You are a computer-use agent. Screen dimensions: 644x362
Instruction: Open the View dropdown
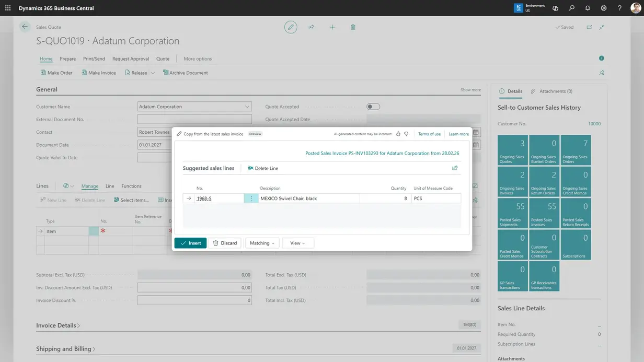pyautogui.click(x=298, y=243)
